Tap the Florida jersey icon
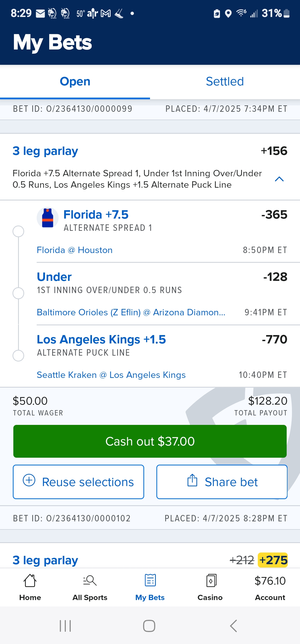This screenshot has height=644, width=300. [47, 218]
